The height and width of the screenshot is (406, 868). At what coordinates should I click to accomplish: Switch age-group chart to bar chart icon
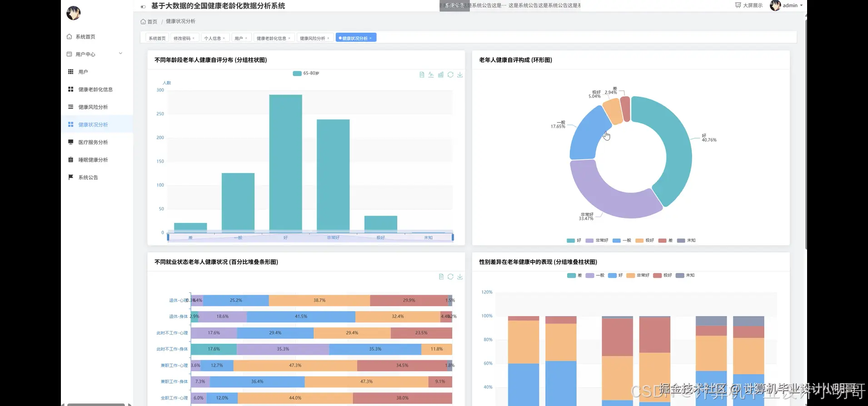[x=441, y=74]
